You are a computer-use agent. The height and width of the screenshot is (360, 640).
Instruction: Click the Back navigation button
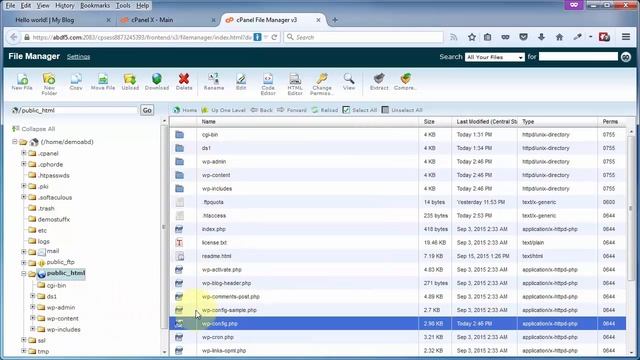pyautogui.click(x=261, y=110)
